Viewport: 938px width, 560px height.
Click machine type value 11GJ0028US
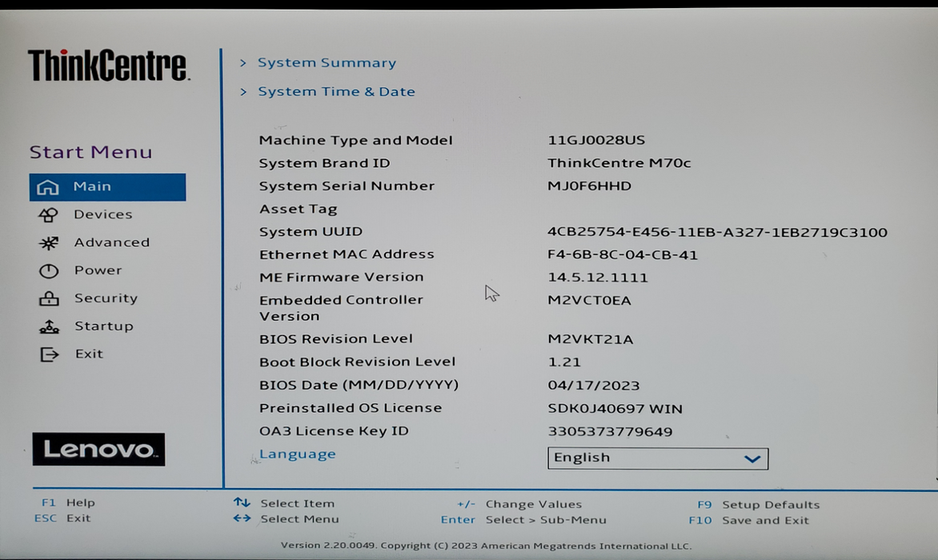tap(596, 141)
